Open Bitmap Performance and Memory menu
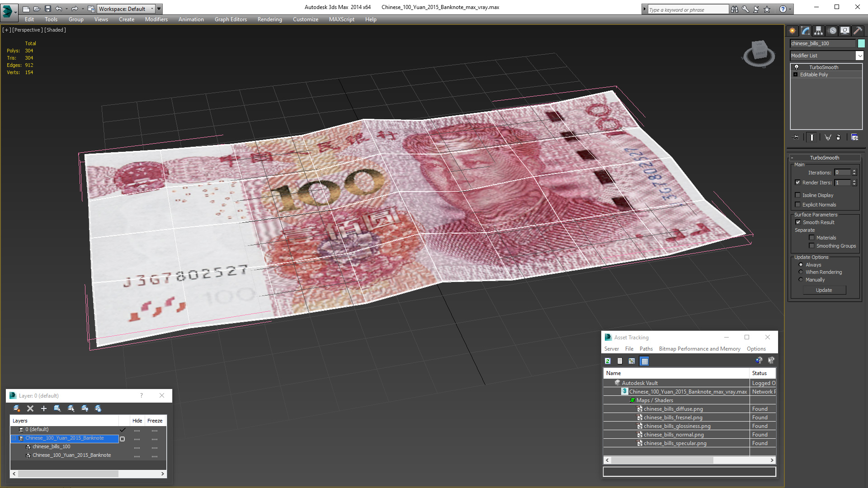Image resolution: width=868 pixels, height=488 pixels. (x=699, y=349)
